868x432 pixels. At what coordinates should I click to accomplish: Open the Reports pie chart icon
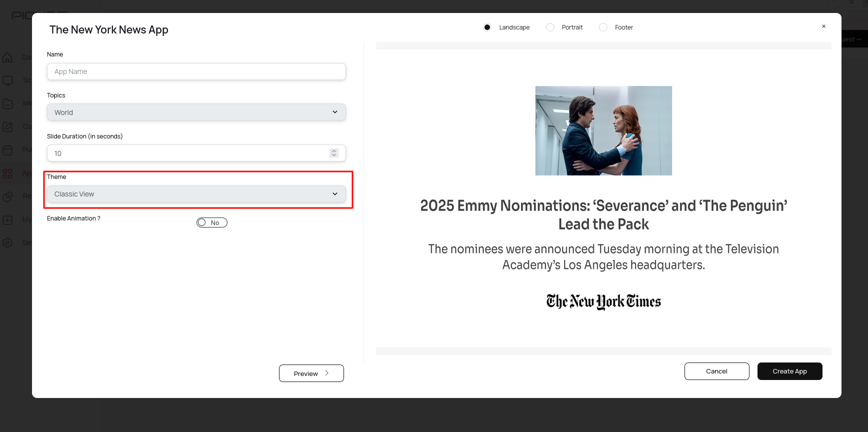[7, 196]
